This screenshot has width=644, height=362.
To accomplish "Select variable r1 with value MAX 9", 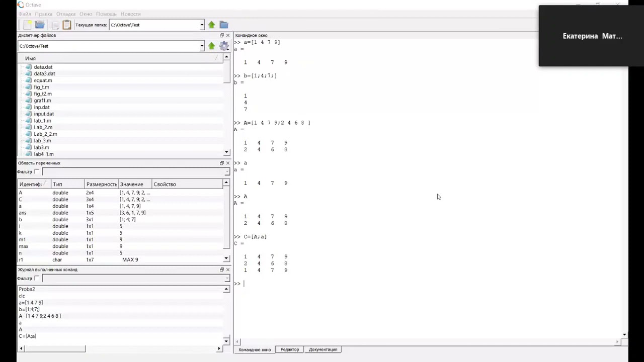I will (x=120, y=260).
